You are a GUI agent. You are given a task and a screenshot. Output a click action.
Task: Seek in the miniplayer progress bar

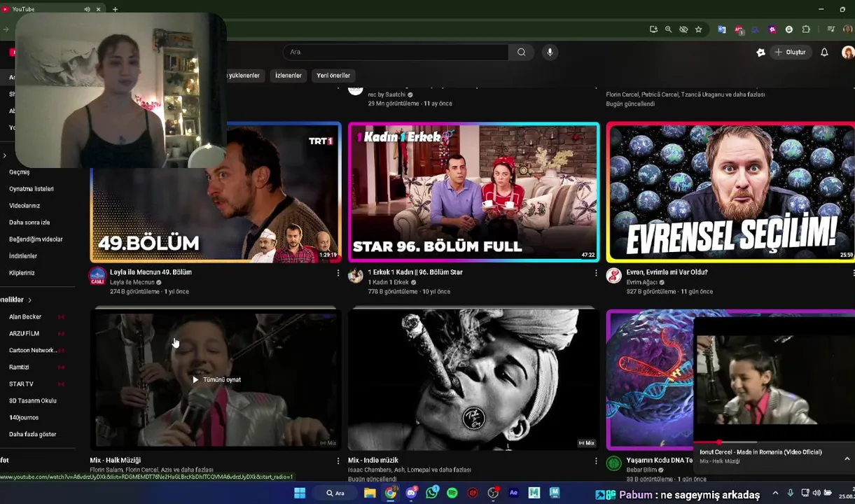coord(774,443)
